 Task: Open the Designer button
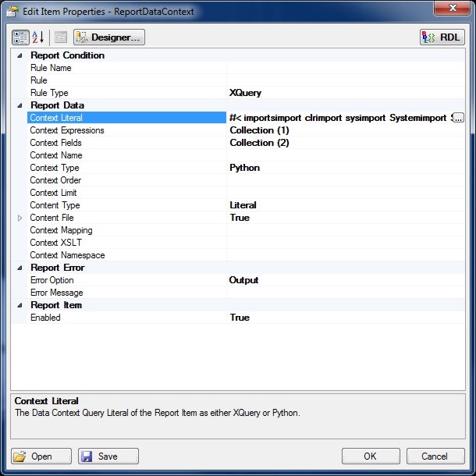point(109,37)
